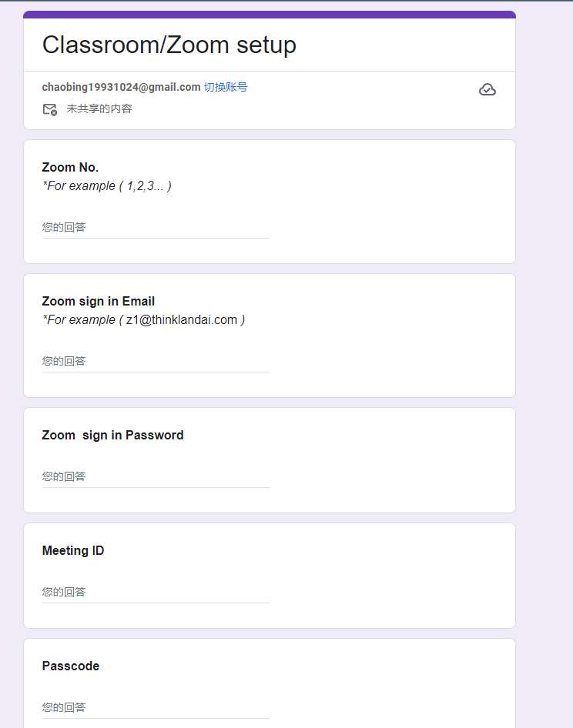This screenshot has height=728, width=573.
Task: Click into the Meeting ID answer field
Action: tap(156, 593)
